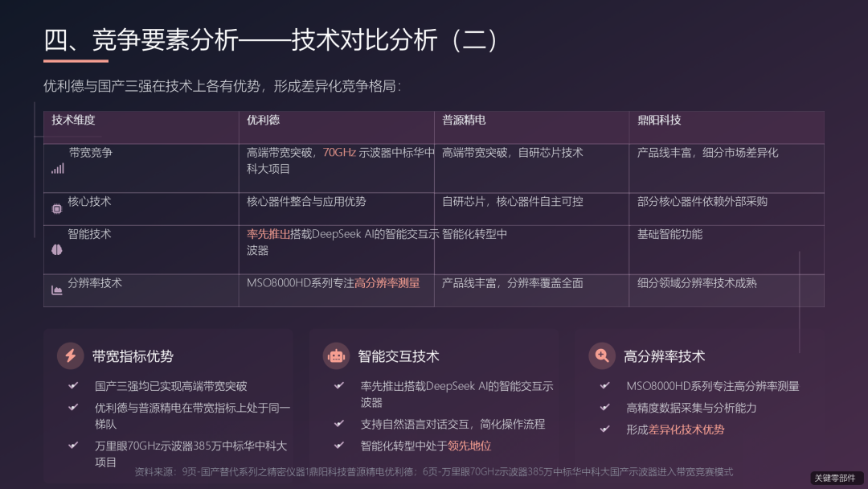This screenshot has height=489, width=868.
Task: Click the 带宽竞争 row label
Action: click(90, 152)
